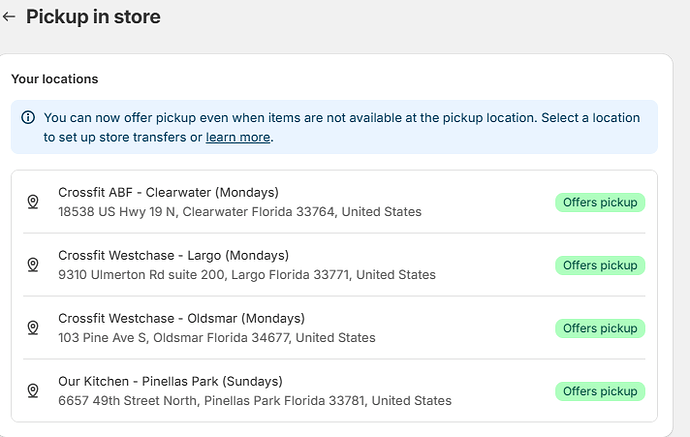The image size is (690, 437).
Task: Click Offers pickup badge for Pinellas Park location
Action: coord(600,391)
